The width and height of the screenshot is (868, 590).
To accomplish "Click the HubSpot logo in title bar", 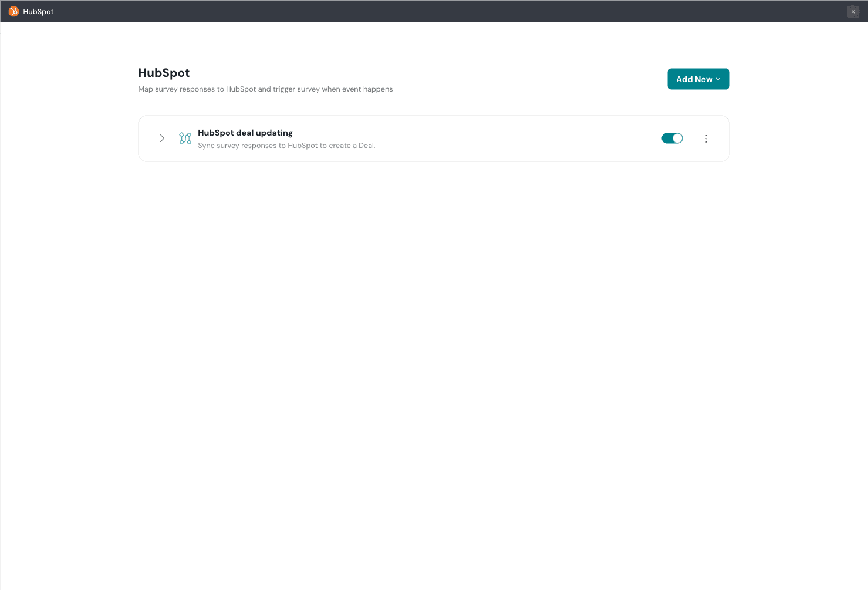I will pos(13,11).
